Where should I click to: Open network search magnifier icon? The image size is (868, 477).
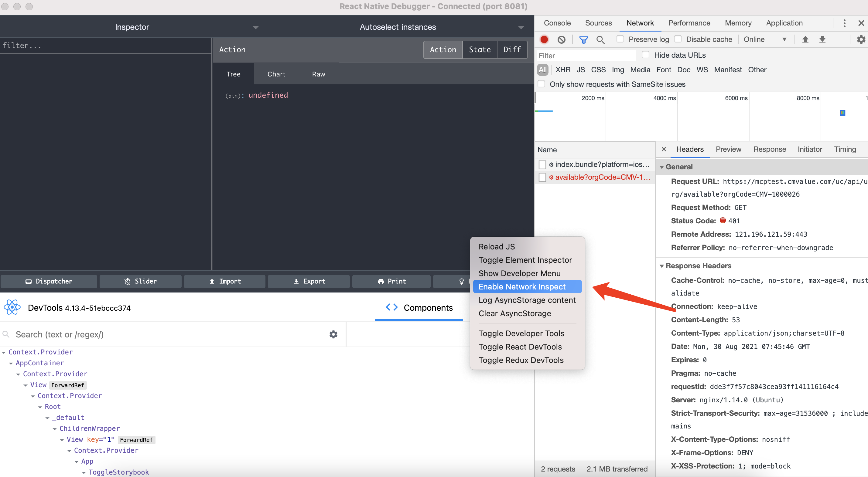[600, 40]
